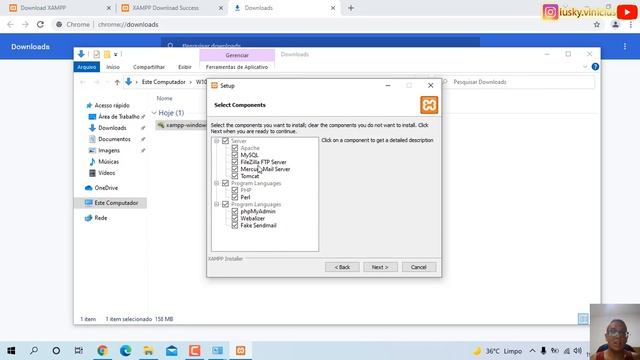Collapse the Program Languages node above phpMyAdmin
Screen dimensions: 640x360
click(x=216, y=204)
